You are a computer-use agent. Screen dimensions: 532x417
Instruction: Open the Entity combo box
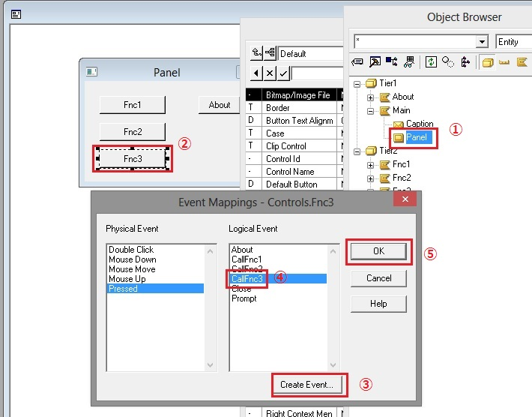coord(514,42)
